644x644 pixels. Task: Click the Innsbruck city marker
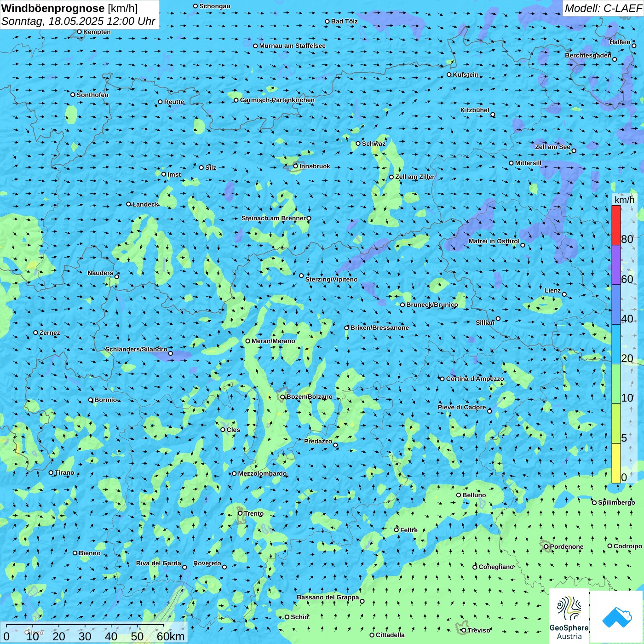(296, 166)
